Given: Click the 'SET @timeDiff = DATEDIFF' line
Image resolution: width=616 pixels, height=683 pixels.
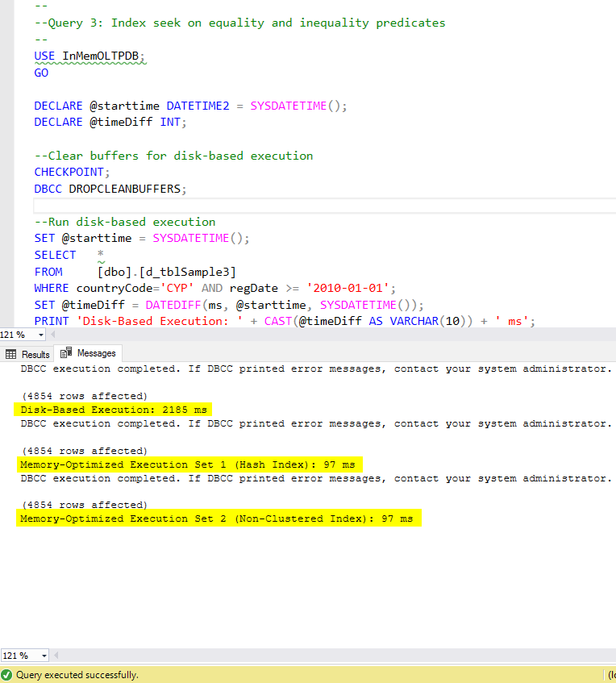Looking at the screenshot, I should 229,305.
